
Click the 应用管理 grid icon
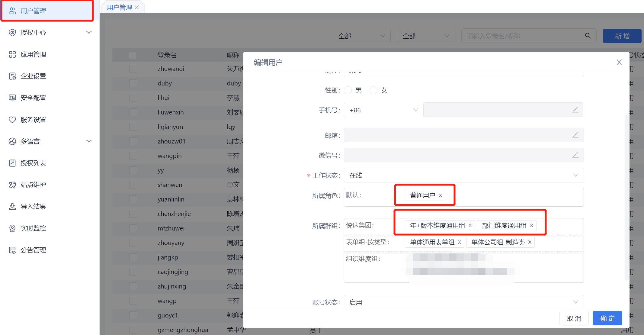coord(12,54)
